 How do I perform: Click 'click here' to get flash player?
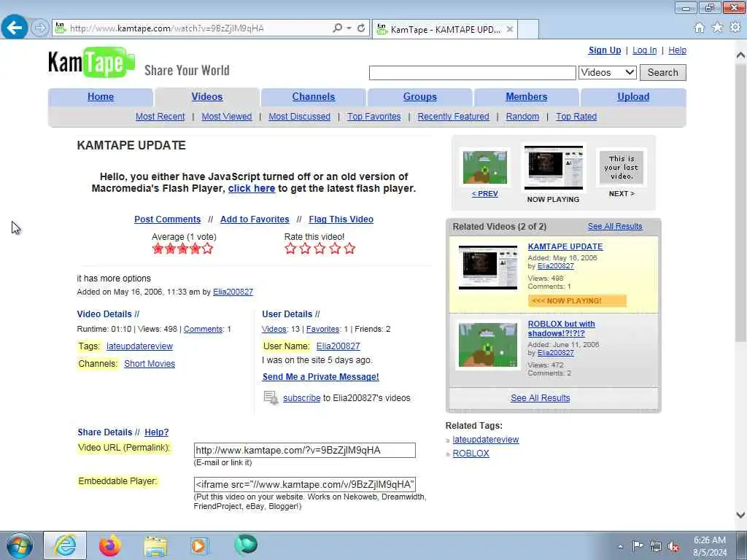pyautogui.click(x=252, y=188)
